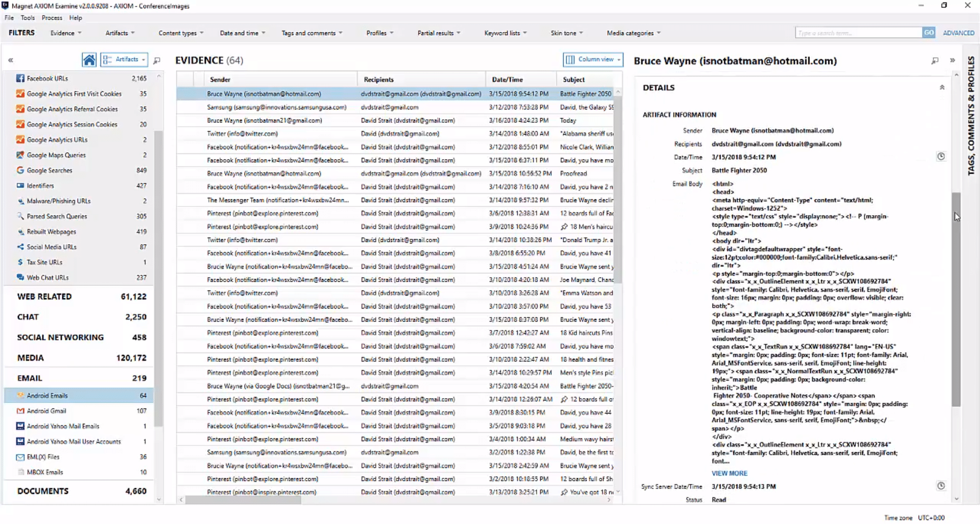Sort by Date/Time column header
This screenshot has height=524, width=980.
[521, 80]
